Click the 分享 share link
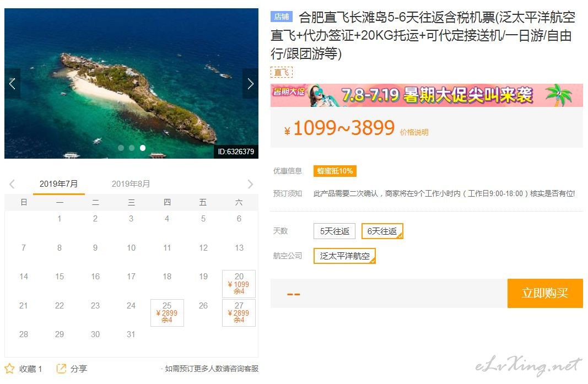 [x=79, y=369]
